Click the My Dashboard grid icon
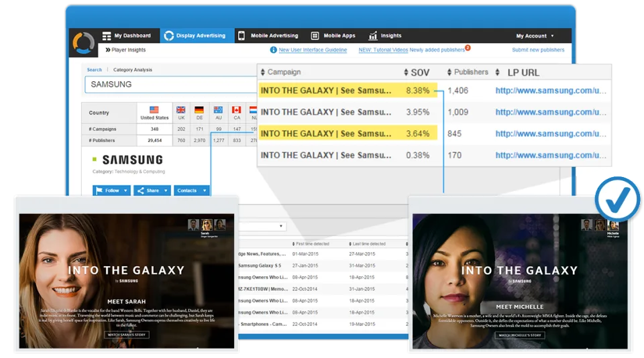 tap(107, 36)
